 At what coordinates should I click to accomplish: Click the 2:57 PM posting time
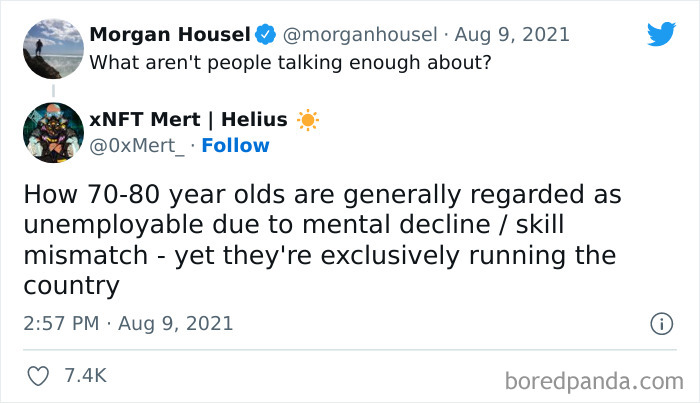click(59, 323)
